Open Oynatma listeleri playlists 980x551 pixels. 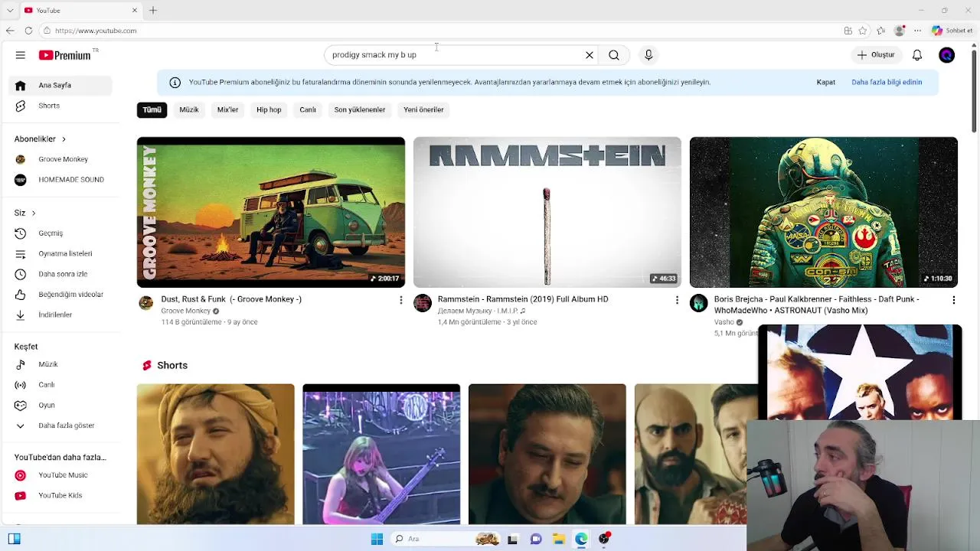(60, 253)
